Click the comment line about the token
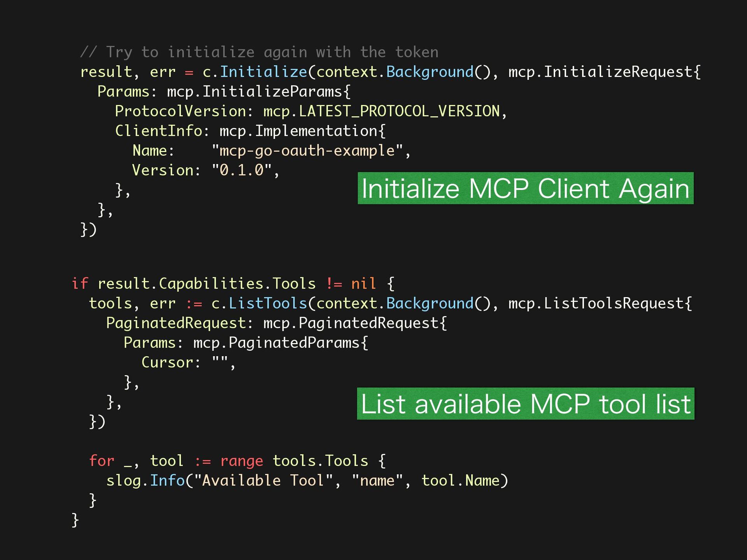Image resolution: width=747 pixels, height=560 pixels. click(259, 52)
